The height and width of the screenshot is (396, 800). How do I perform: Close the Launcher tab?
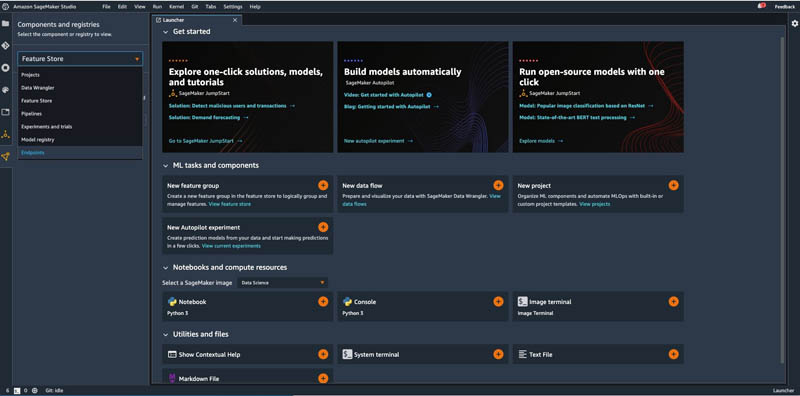click(x=235, y=20)
